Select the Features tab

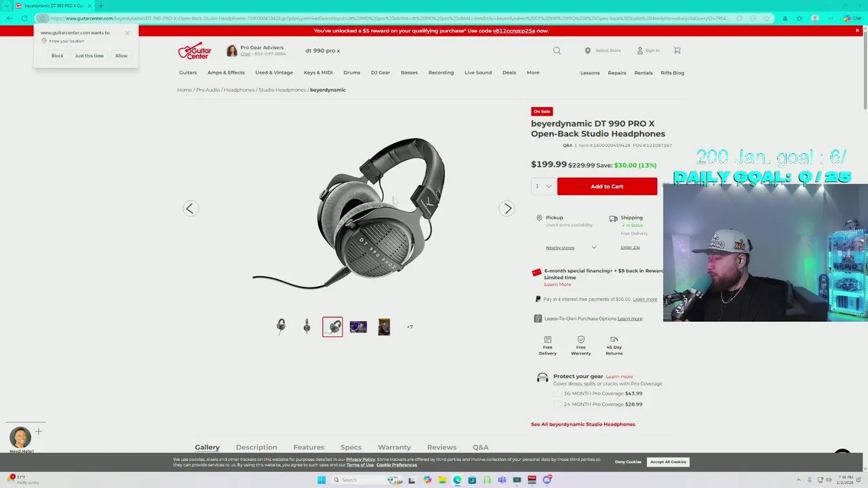pyautogui.click(x=309, y=447)
